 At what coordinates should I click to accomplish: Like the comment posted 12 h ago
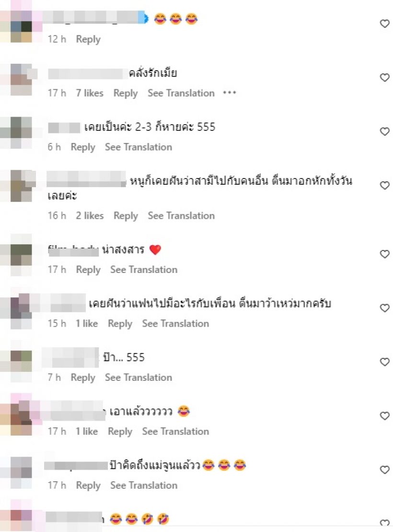[384, 24]
